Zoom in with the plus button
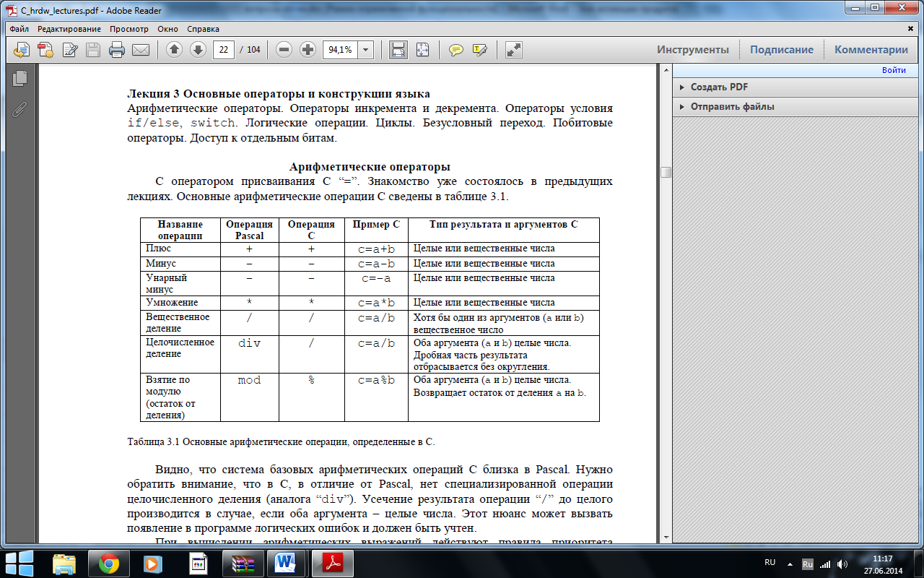The width and height of the screenshot is (924, 578). pyautogui.click(x=308, y=50)
